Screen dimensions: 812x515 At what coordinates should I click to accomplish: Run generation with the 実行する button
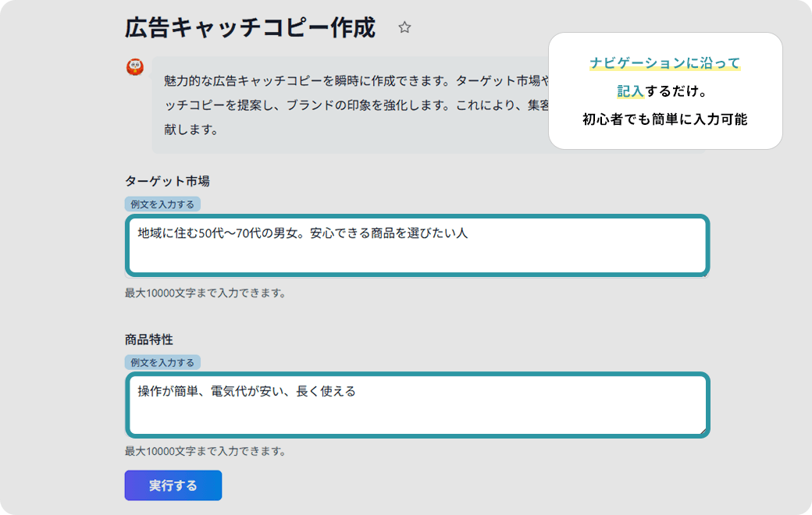pyautogui.click(x=173, y=485)
